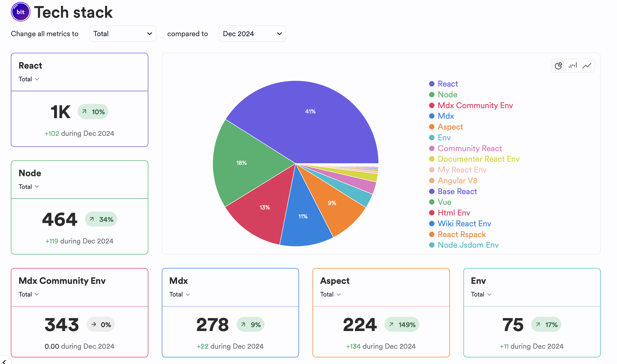The image size is (617, 364).
Task: Toggle Wiki React Env legend entry
Action: [460, 223]
